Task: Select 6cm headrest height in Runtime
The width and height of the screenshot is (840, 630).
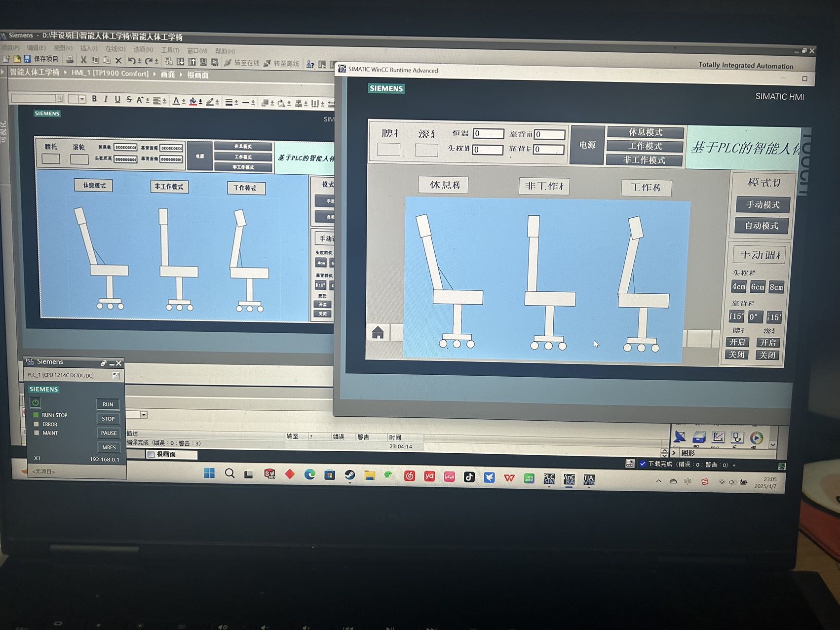Action: click(758, 287)
